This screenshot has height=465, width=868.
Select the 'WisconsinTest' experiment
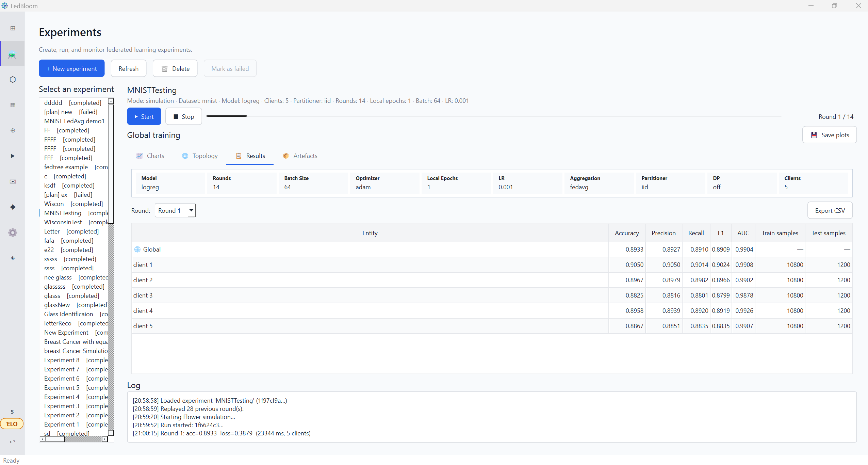(74, 222)
